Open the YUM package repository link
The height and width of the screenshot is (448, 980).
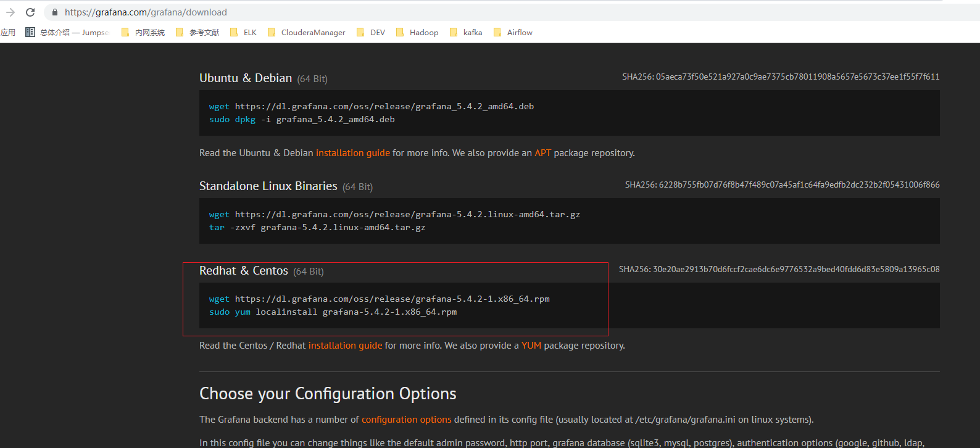click(531, 346)
